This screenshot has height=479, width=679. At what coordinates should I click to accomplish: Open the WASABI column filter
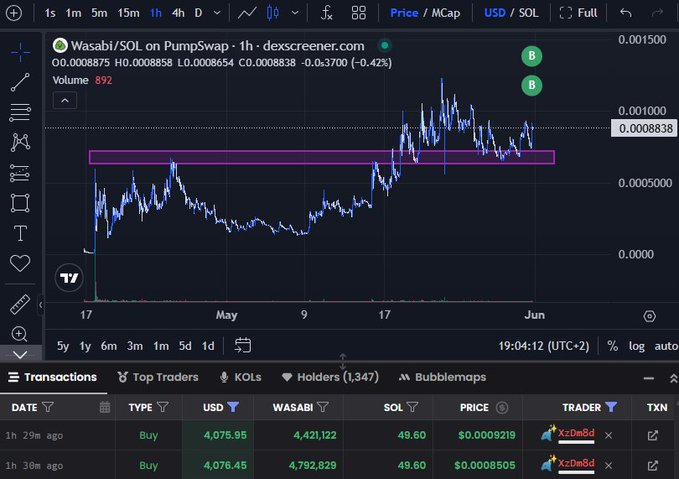323,407
